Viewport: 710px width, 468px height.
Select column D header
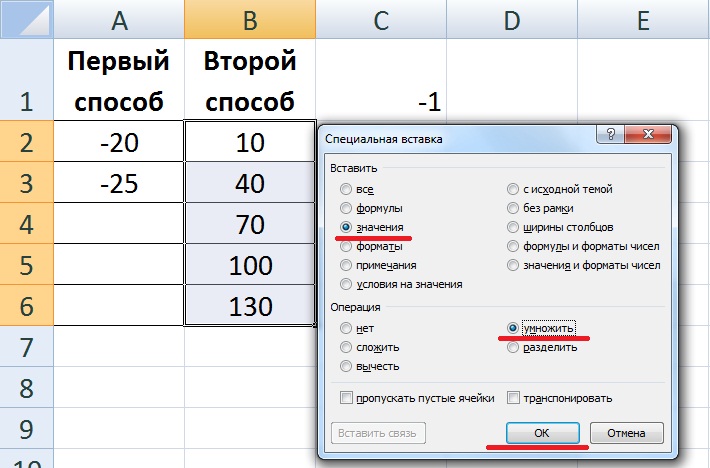(x=512, y=19)
